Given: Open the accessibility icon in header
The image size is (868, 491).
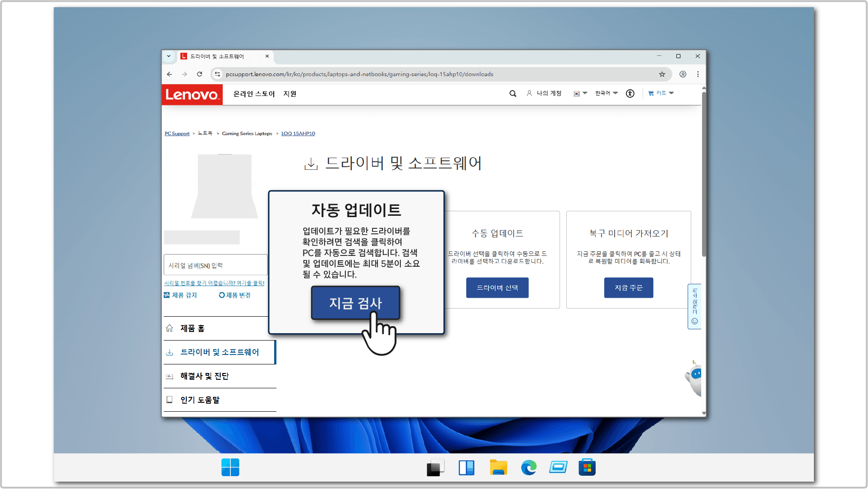Looking at the screenshot, I should pos(630,93).
